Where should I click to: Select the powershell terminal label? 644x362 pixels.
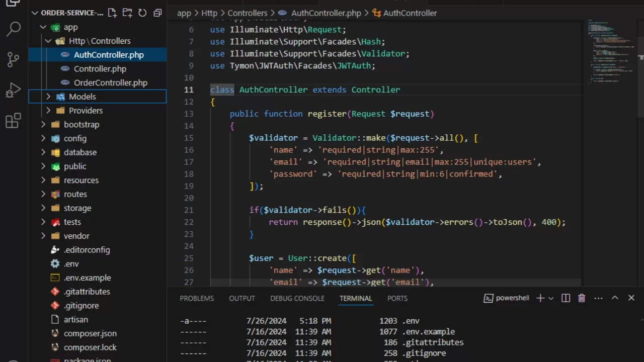(x=507, y=298)
